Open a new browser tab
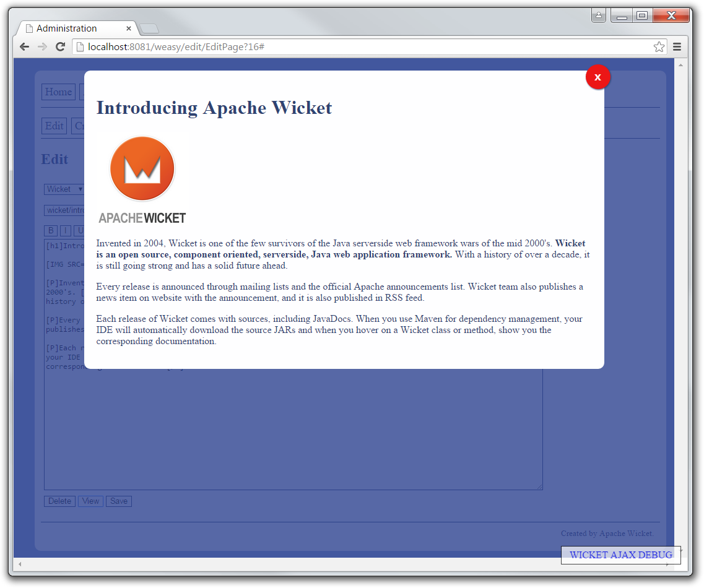Screen dimensions: 704x588 (149, 28)
